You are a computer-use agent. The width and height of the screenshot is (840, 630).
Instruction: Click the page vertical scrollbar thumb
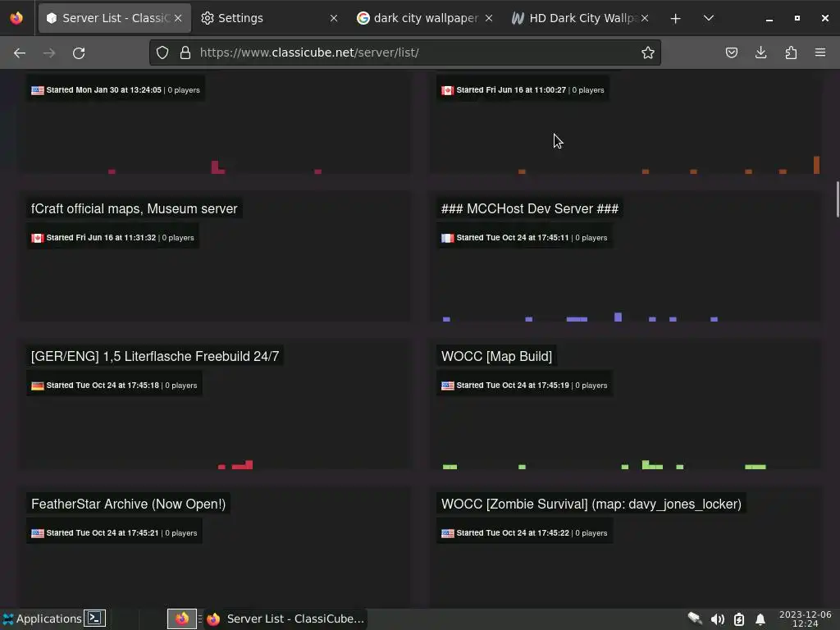[838, 199]
